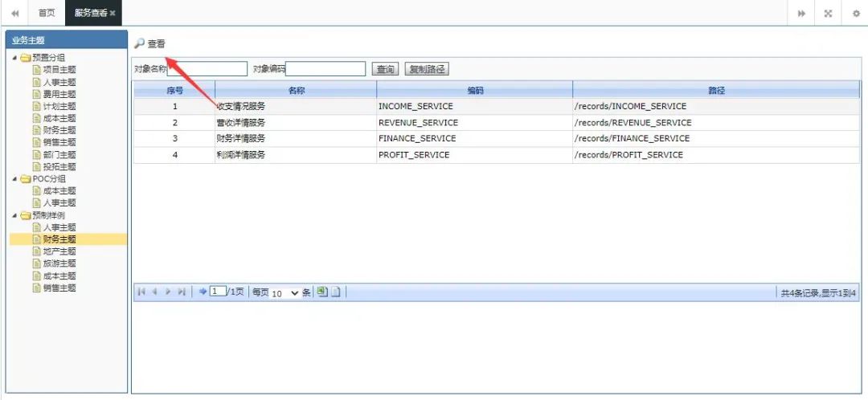Sort by the 编码 column header
Screen dimensions: 868x400
tap(475, 90)
